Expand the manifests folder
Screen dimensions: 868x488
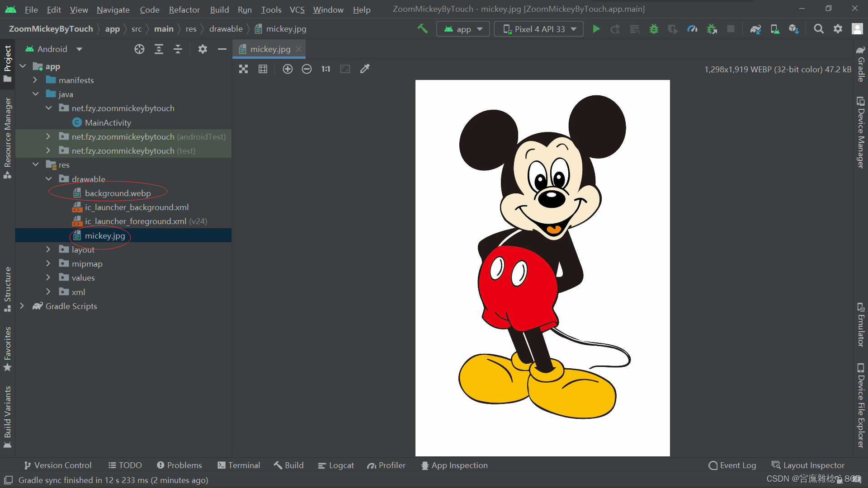pos(35,80)
